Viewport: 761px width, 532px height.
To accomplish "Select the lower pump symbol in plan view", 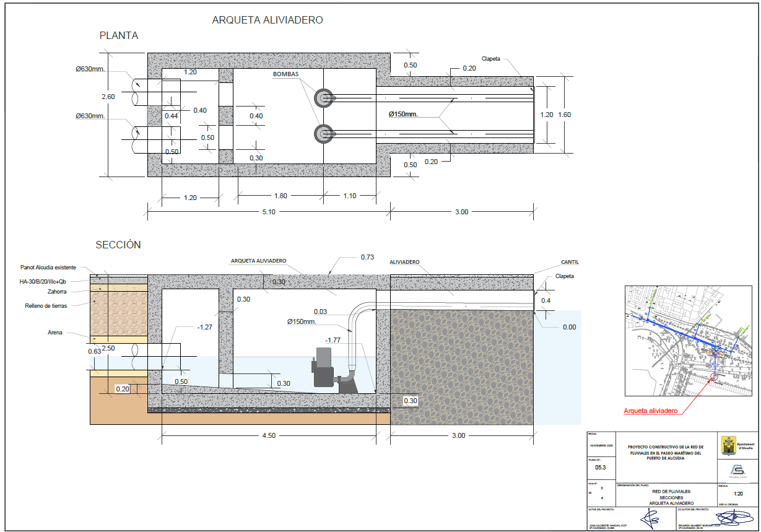I will coord(324,133).
